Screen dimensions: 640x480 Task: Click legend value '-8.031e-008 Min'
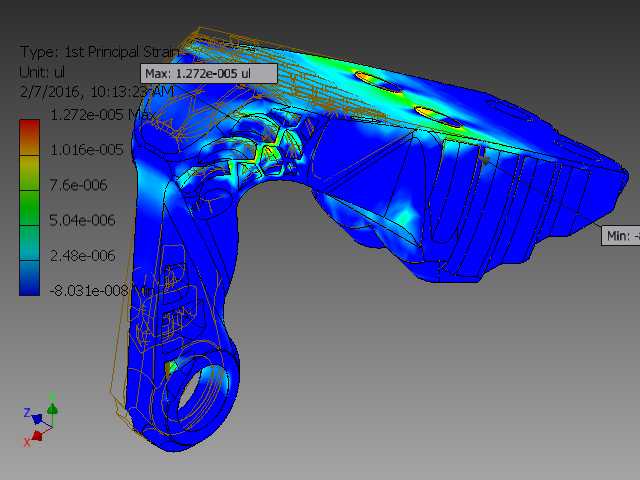click(101, 291)
